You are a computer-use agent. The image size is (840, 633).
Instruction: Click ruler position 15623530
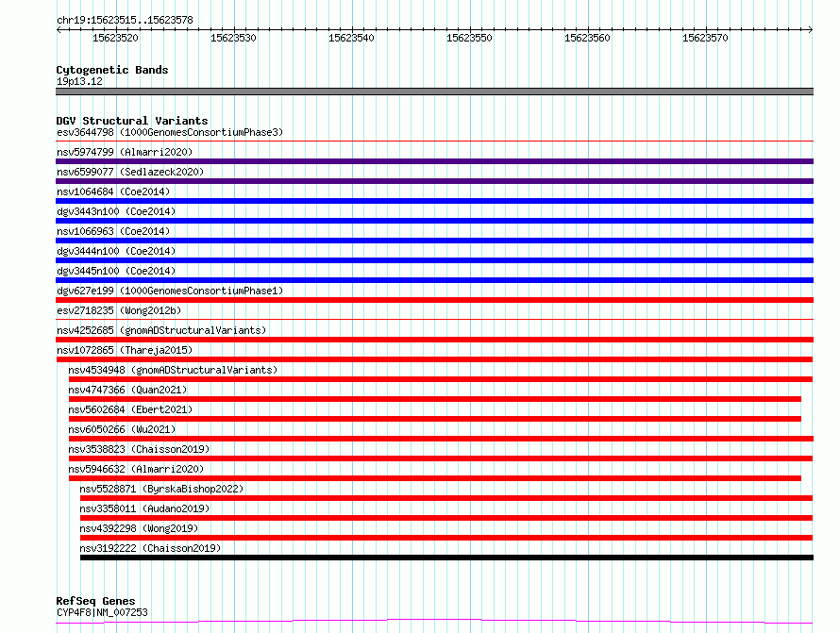[x=233, y=38]
